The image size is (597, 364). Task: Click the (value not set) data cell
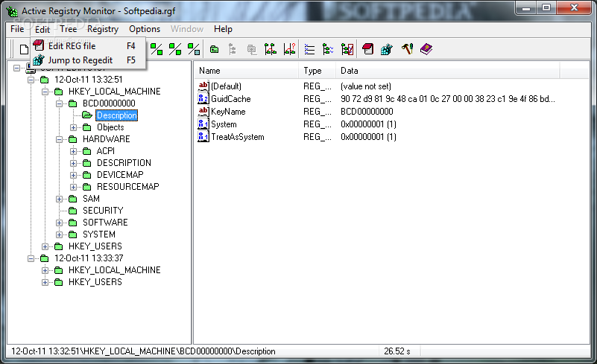[366, 86]
